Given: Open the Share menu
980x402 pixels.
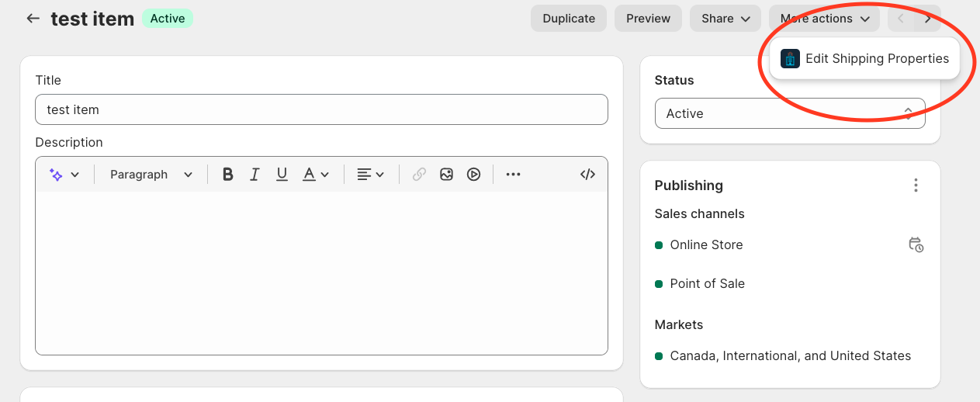Looking at the screenshot, I should click(725, 19).
